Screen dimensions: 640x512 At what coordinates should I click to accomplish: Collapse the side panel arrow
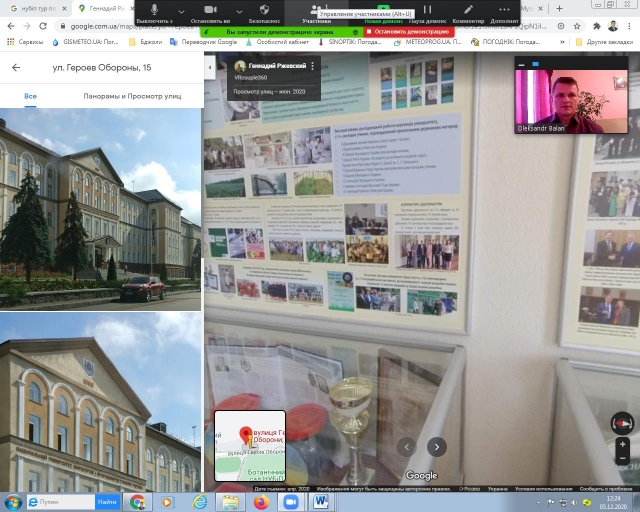[209, 67]
